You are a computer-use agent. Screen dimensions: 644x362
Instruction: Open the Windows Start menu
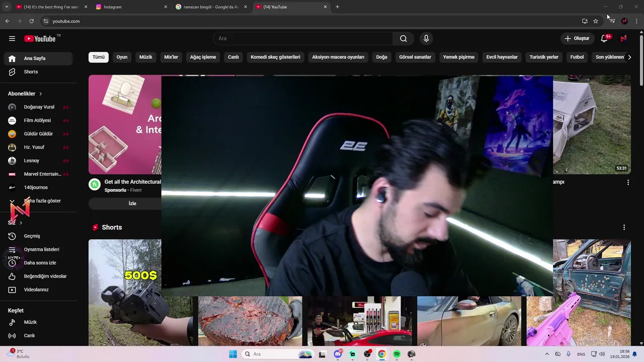pos(233,354)
